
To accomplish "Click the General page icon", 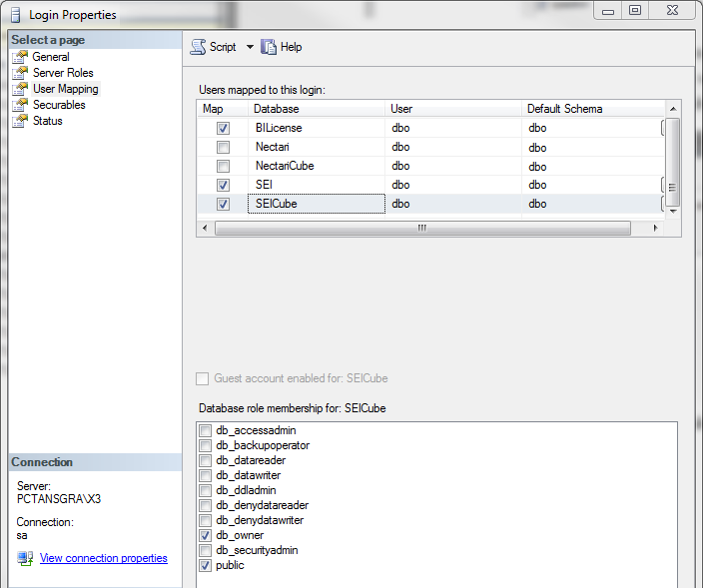I will tap(20, 57).
